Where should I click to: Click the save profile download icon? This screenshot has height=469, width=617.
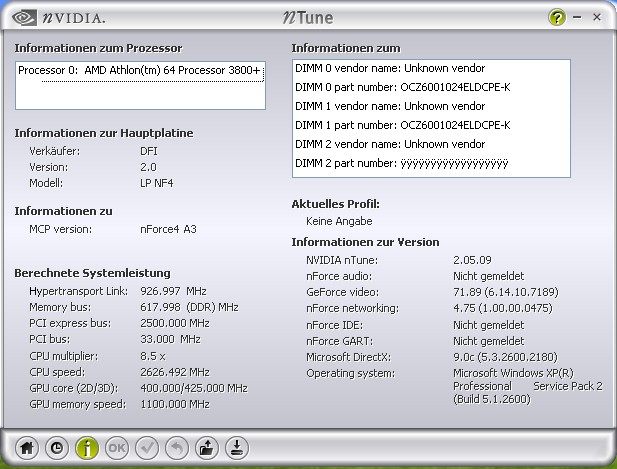point(237,448)
